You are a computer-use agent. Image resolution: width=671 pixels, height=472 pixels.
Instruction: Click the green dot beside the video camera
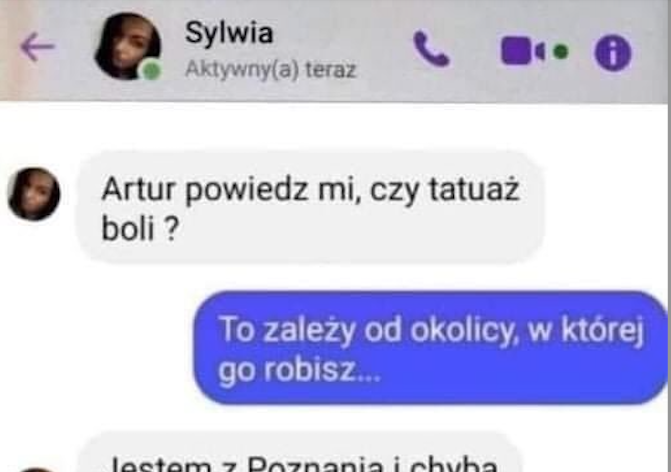561,52
